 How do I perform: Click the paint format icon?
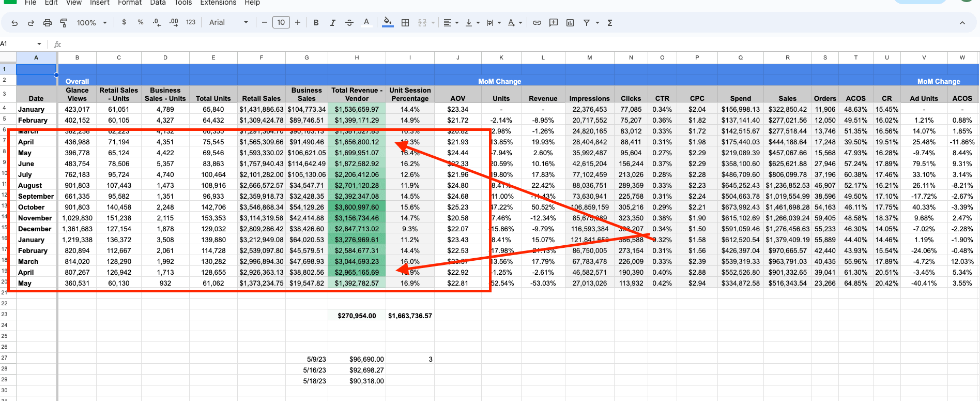64,23
